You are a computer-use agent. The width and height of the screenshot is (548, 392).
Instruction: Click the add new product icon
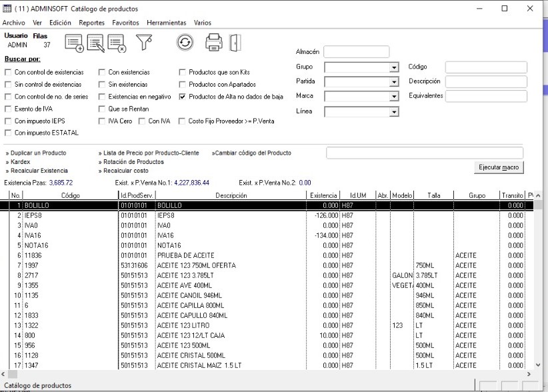point(74,44)
